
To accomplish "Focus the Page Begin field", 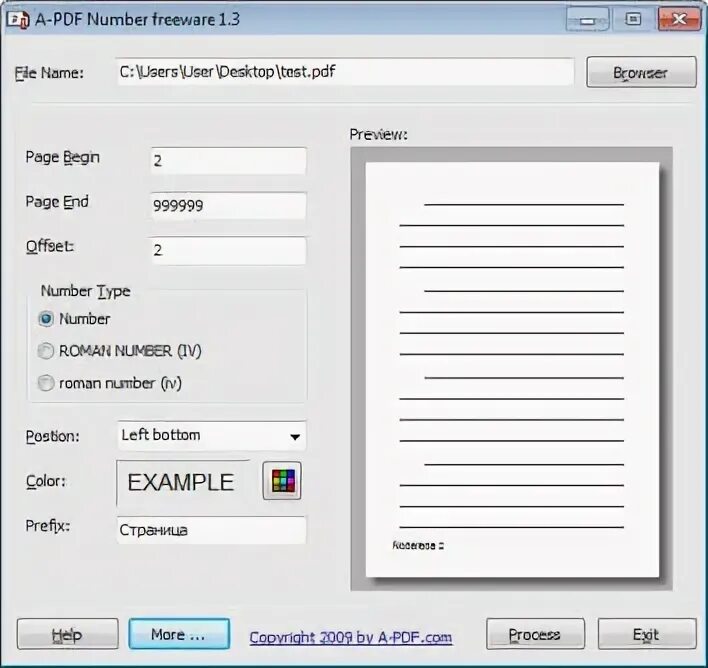I will coord(228,161).
